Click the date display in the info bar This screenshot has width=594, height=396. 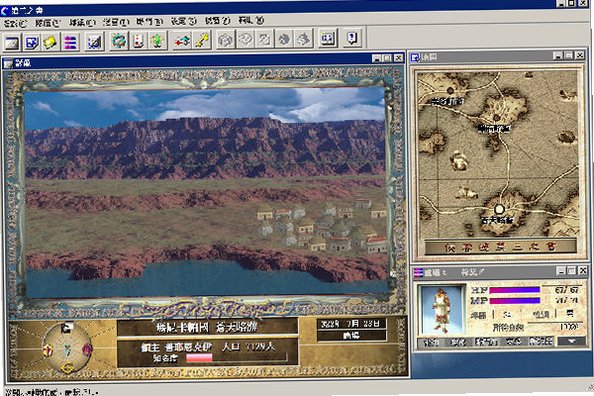coord(352,324)
